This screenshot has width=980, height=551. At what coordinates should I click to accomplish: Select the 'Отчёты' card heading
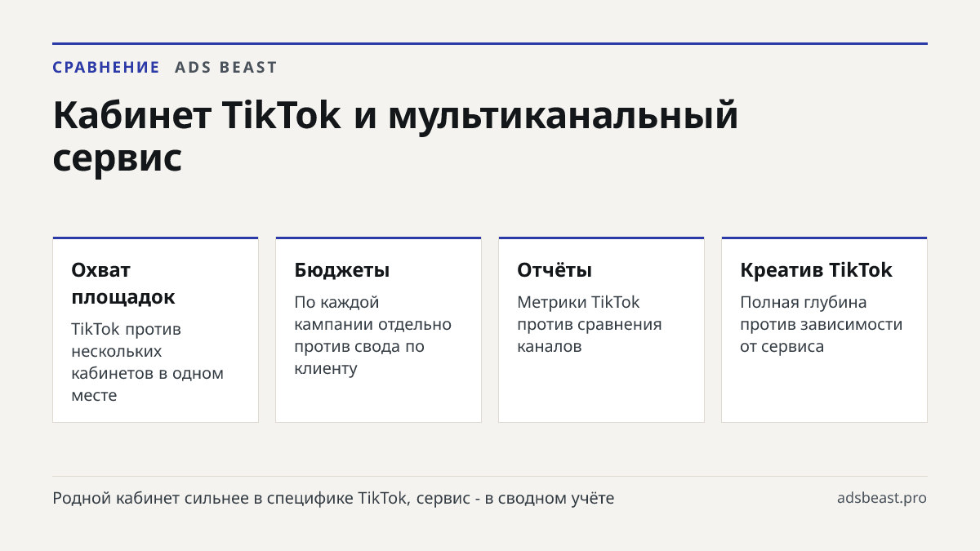555,270
